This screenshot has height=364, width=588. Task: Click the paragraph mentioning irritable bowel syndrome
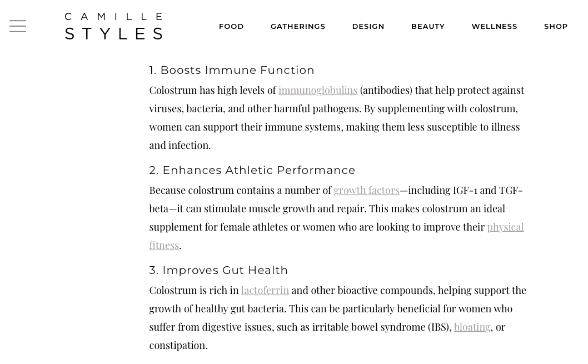[x=337, y=318]
